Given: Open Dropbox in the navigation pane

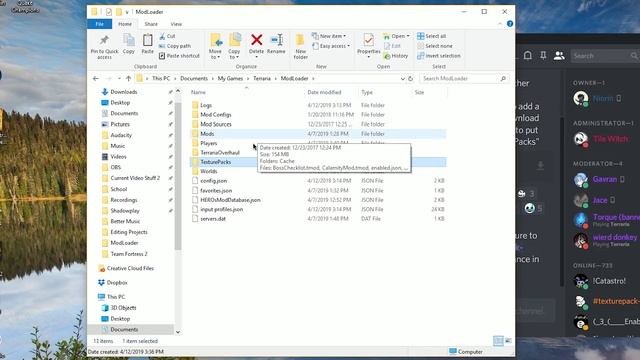Looking at the screenshot, I should [x=117, y=282].
